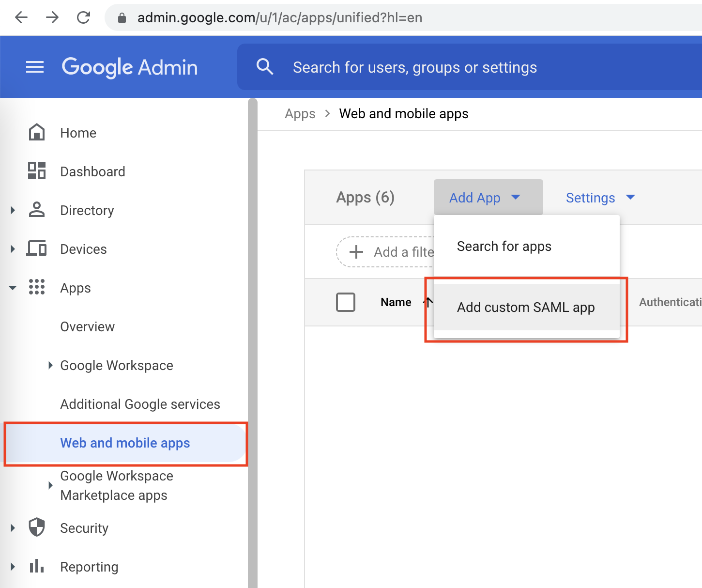Click the plus icon in filter chip
Viewport: 702px width, 588px height.
356,252
